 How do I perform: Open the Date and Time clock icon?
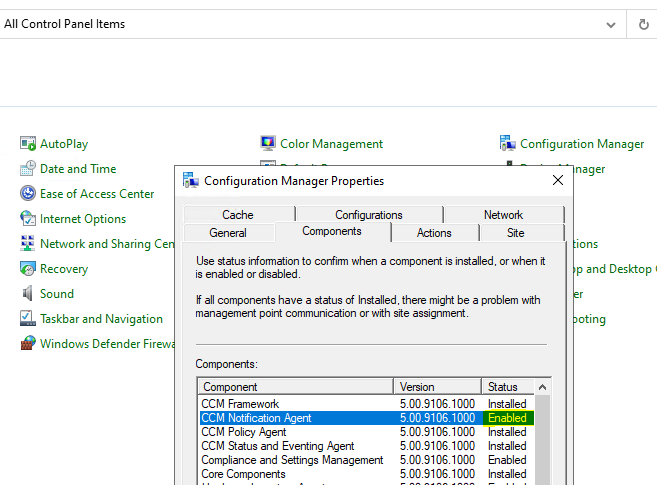click(x=28, y=168)
